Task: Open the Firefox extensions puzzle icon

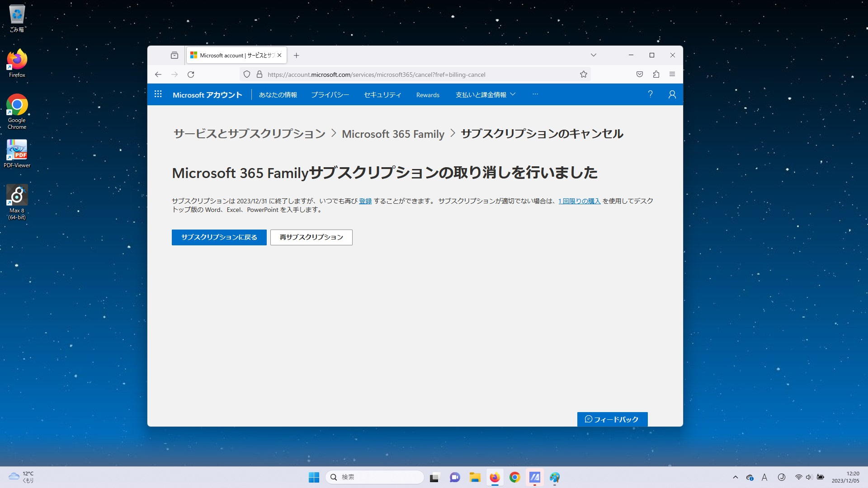Action: tap(656, 75)
